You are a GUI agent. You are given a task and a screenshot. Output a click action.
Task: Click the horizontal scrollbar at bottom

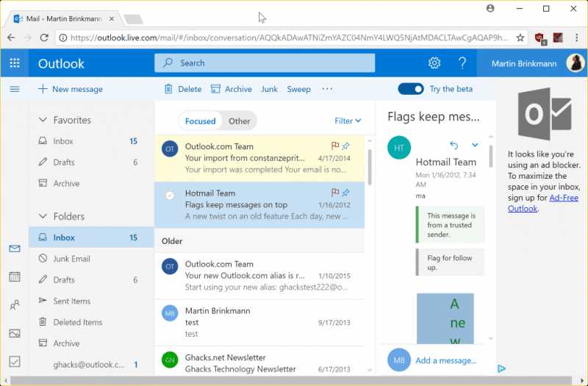[x=291, y=381]
